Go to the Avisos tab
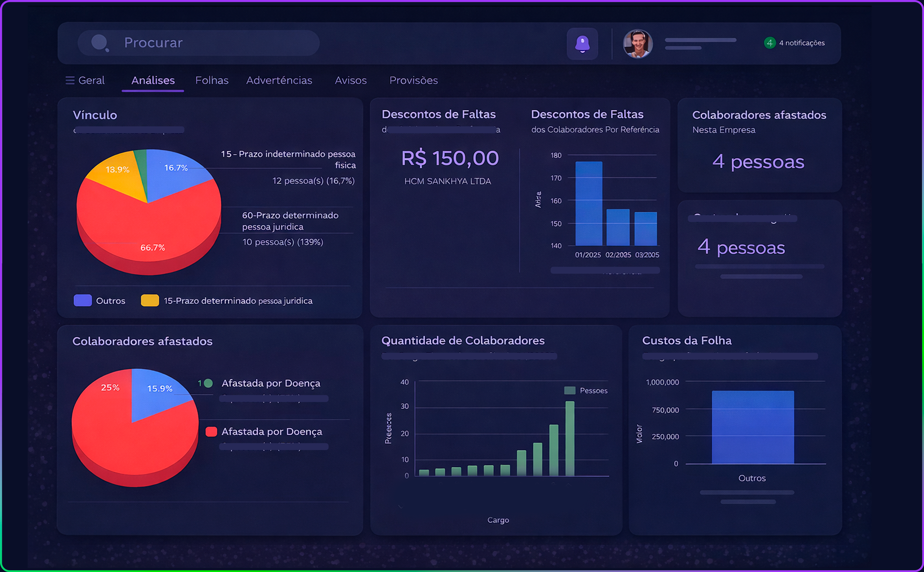 (351, 80)
